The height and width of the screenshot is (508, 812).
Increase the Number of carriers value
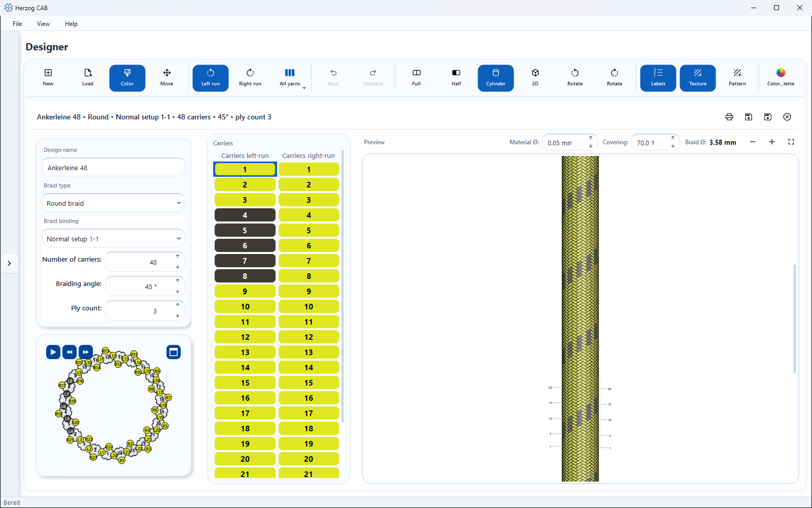[178, 257]
